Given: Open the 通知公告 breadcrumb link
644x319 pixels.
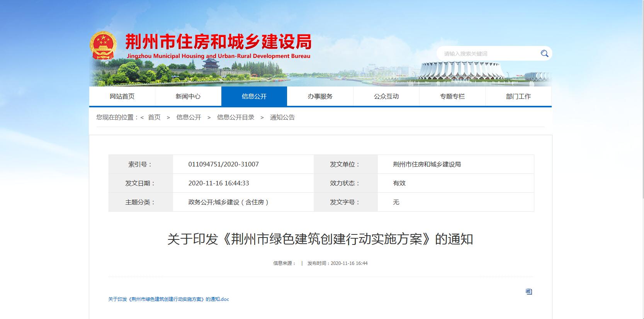Looking at the screenshot, I should click(x=282, y=117).
